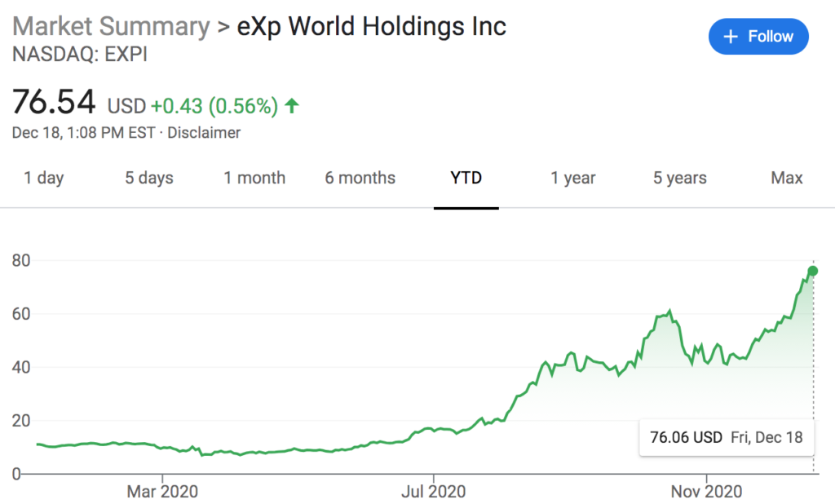
Task: Select the Max time range
Action: point(786,178)
